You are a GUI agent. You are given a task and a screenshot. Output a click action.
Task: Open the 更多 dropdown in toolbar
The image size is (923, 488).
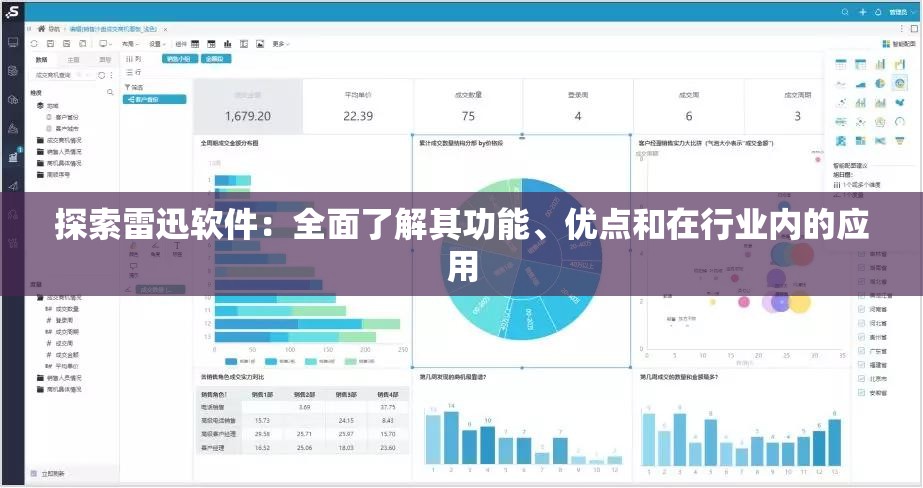[x=281, y=44]
